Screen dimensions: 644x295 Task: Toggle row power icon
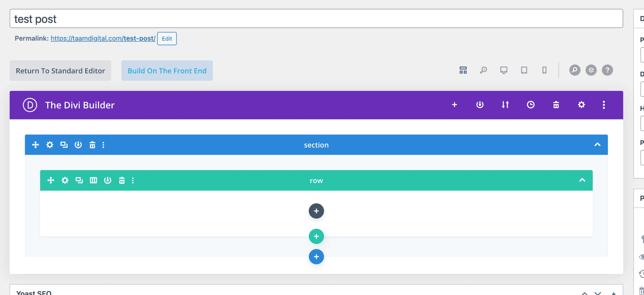(108, 180)
